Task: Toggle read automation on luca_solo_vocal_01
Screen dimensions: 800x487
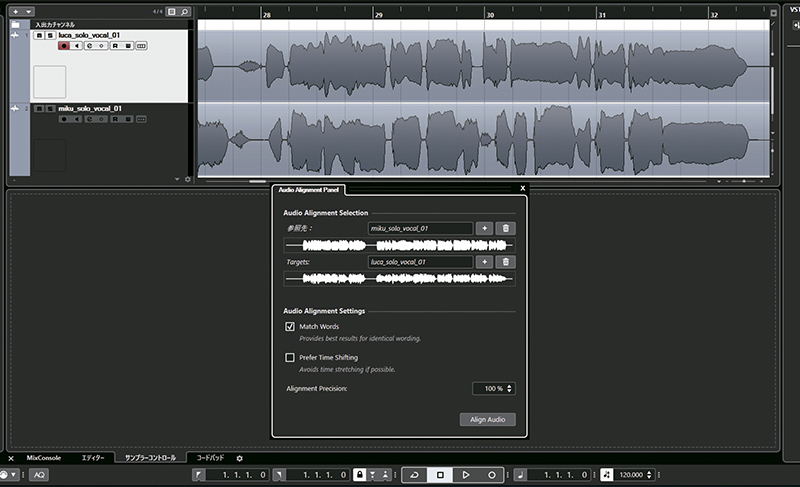Action: 115,46
